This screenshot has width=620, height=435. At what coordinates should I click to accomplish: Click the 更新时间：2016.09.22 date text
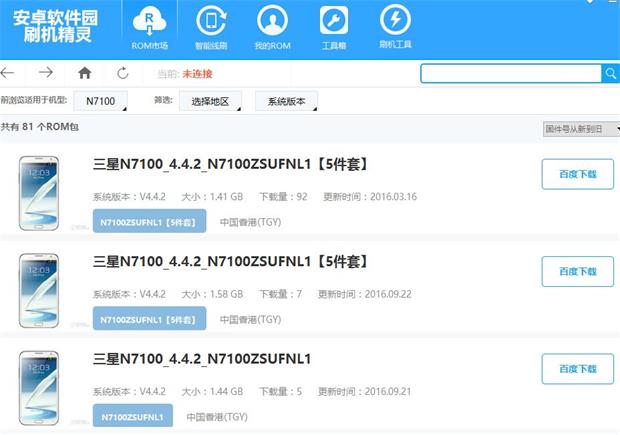(365, 294)
